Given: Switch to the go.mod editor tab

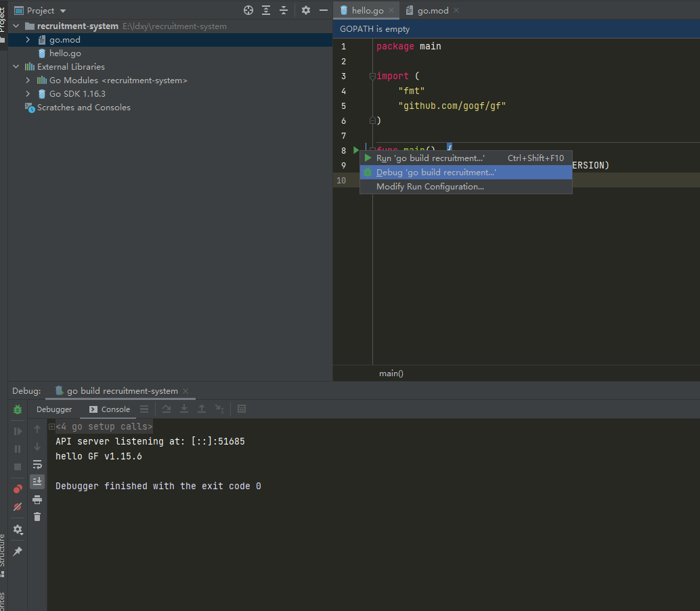Looking at the screenshot, I should 433,11.
